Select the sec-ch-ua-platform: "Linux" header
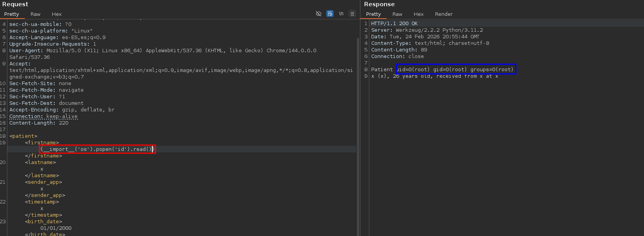Viewport: 644px width, 236px height. [51, 31]
